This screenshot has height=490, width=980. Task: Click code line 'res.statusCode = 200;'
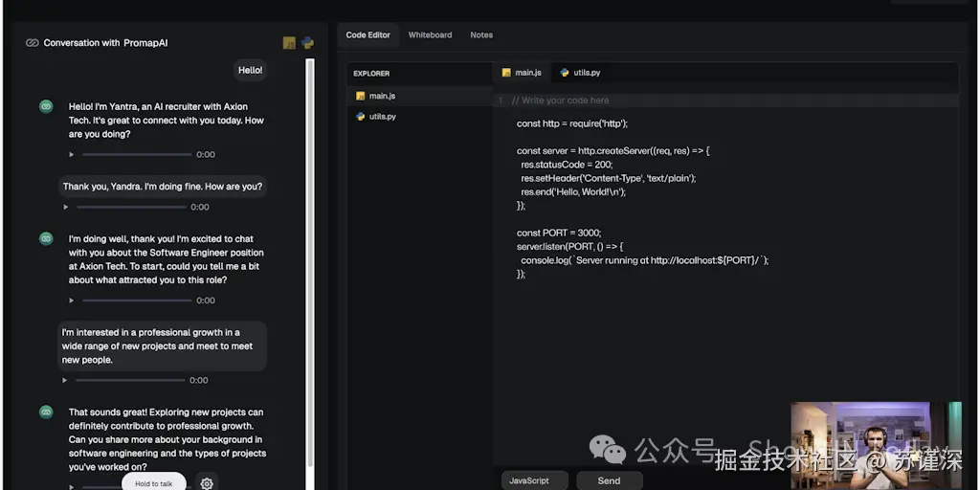[x=567, y=165]
